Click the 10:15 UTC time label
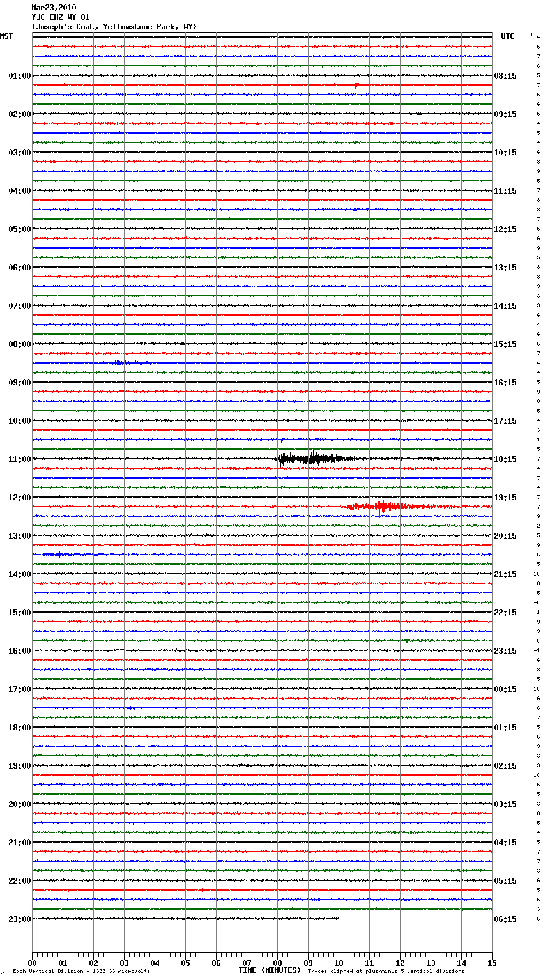 505,153
